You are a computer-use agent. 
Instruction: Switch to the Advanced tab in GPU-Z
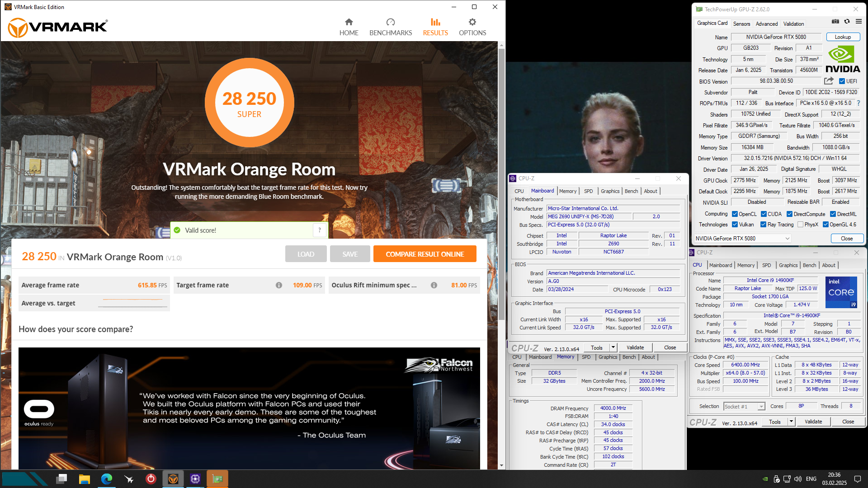pos(767,24)
